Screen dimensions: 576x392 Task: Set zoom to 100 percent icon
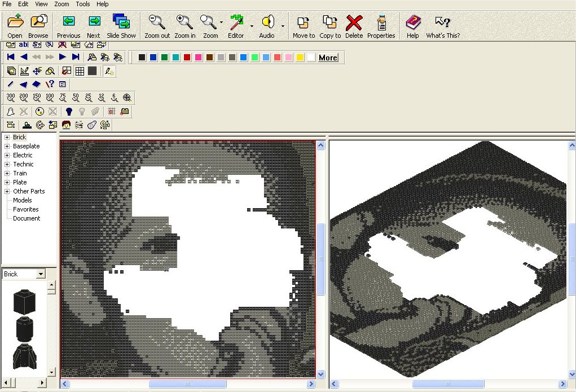[x=50, y=98]
